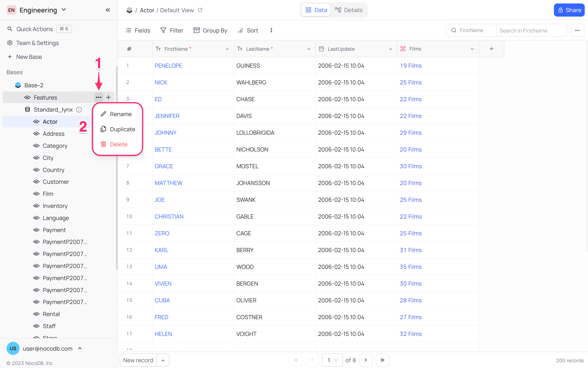The height and width of the screenshot is (368, 588).
Task: Click the hash row-number column header
Action: pyautogui.click(x=129, y=49)
